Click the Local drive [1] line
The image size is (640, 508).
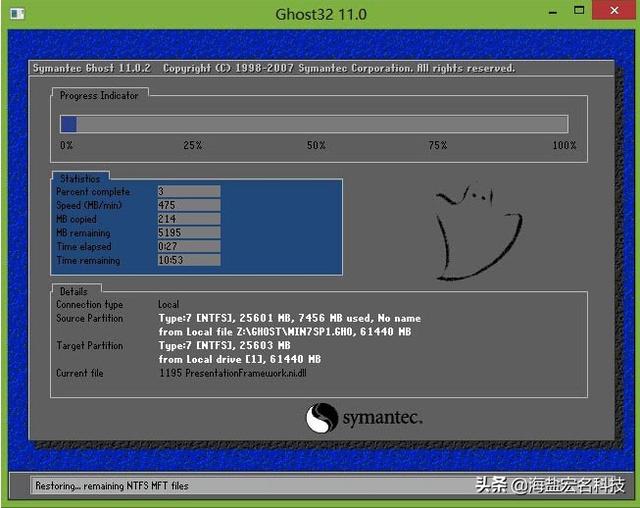pyautogui.click(x=240, y=359)
